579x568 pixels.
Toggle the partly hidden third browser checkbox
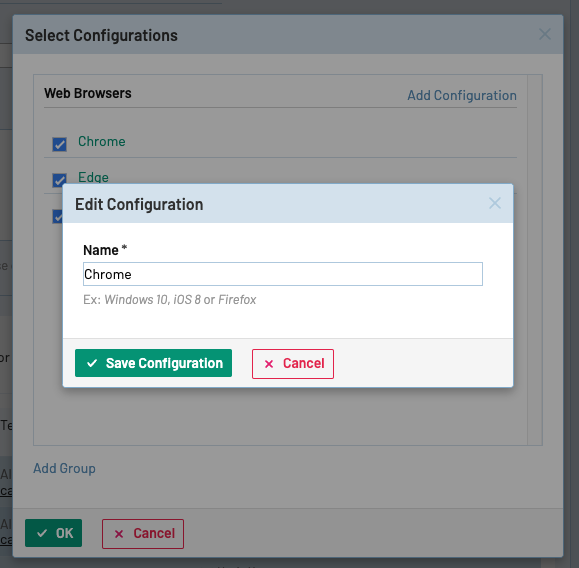click(57, 216)
